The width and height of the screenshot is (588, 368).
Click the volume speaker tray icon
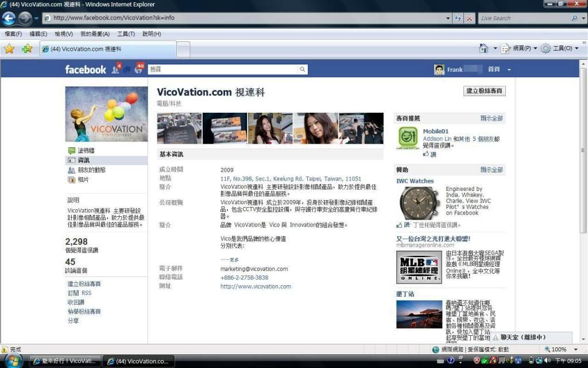tap(548, 361)
